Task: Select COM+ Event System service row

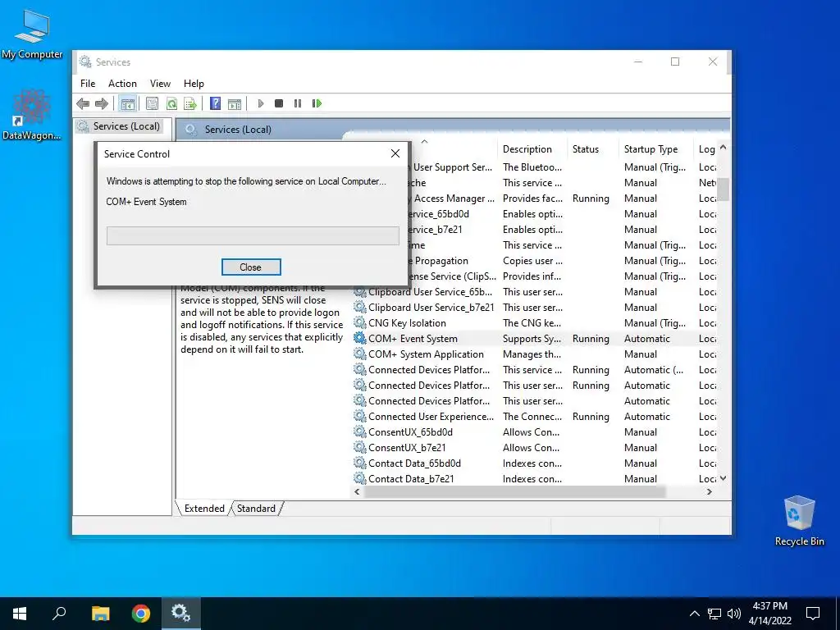Action: [x=535, y=339]
